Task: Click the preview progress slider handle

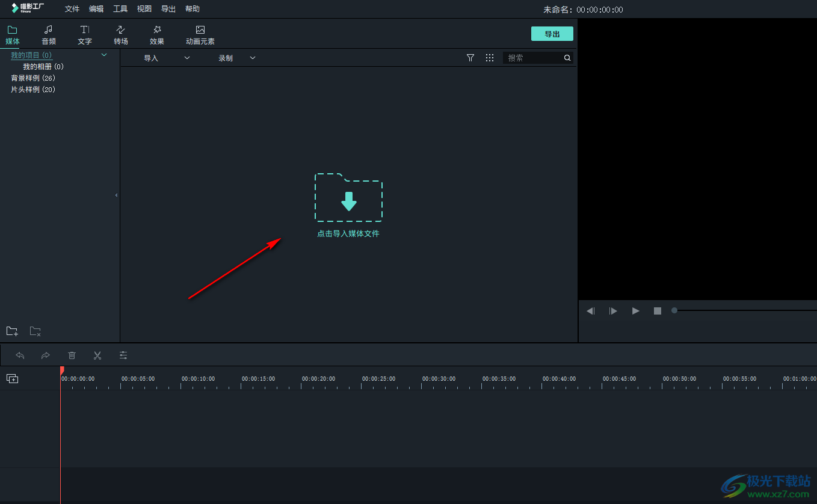Action: pos(674,310)
